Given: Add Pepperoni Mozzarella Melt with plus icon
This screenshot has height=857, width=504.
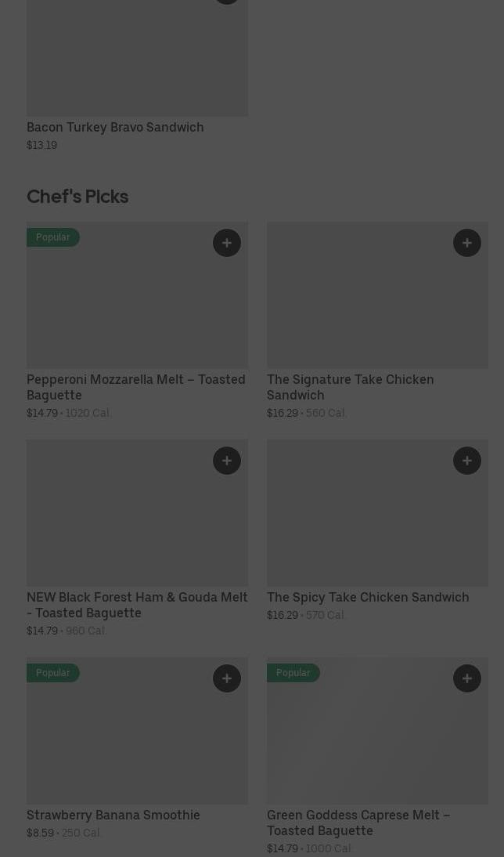Looking at the screenshot, I should pos(227,243).
